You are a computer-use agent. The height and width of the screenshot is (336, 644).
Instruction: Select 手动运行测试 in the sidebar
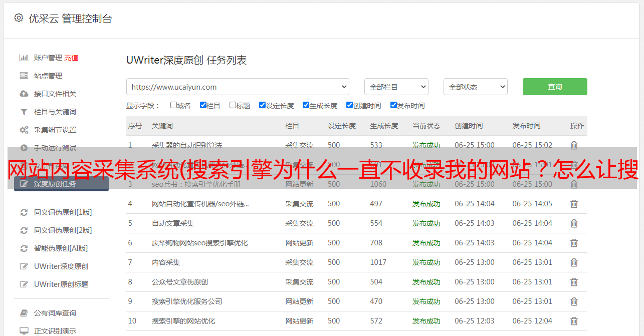point(55,148)
